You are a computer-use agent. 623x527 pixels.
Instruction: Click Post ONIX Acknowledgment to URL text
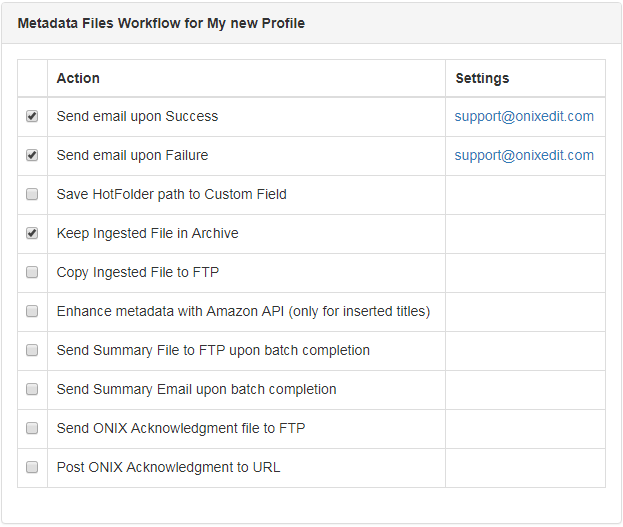tap(168, 467)
